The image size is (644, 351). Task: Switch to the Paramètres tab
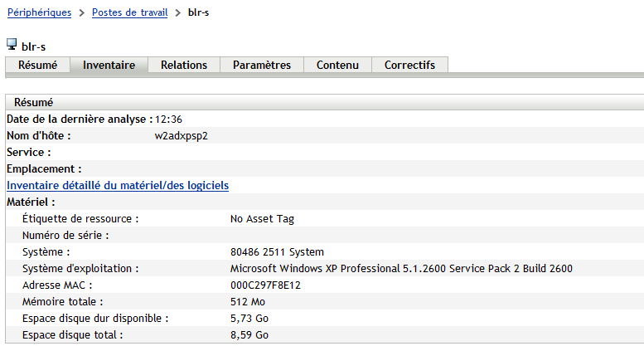(261, 65)
